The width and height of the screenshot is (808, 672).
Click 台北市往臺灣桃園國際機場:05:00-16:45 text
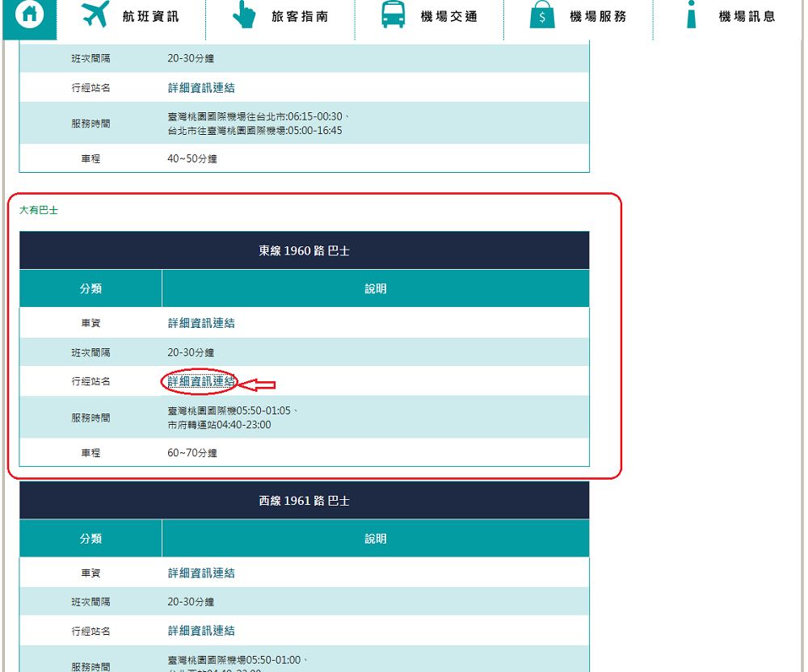(255, 131)
